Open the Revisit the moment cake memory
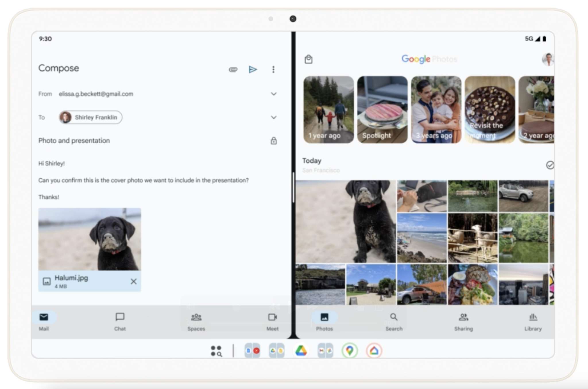The height and width of the screenshot is (389, 588). tap(490, 109)
